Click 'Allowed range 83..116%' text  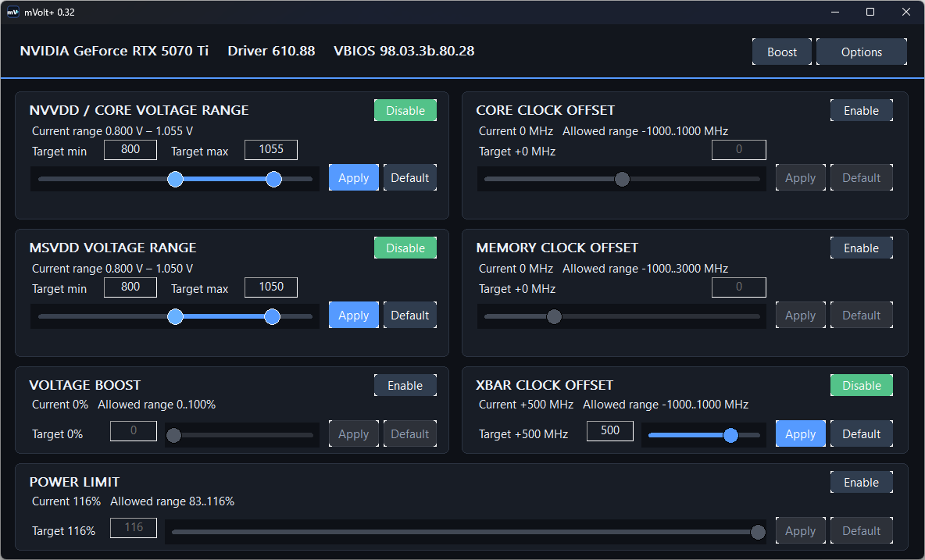tap(172, 501)
